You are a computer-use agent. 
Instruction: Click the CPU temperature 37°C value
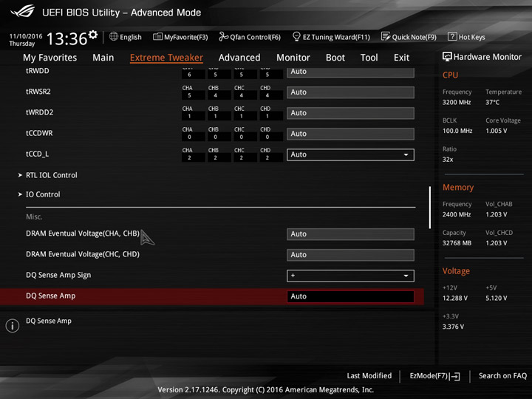[x=492, y=102]
